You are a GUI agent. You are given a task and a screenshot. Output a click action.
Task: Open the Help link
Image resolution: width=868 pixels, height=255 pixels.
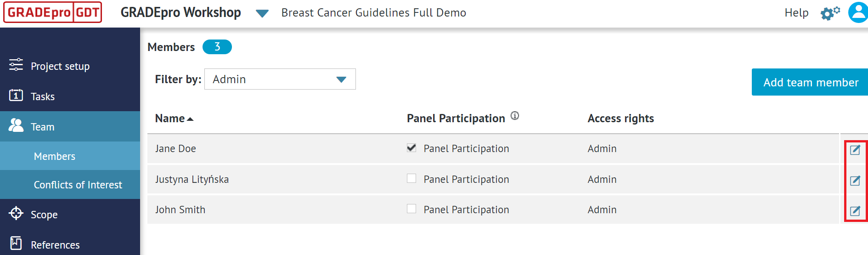click(x=796, y=13)
